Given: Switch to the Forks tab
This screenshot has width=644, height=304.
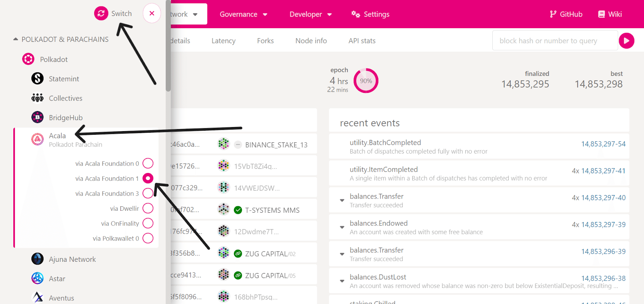Looking at the screenshot, I should point(265,41).
